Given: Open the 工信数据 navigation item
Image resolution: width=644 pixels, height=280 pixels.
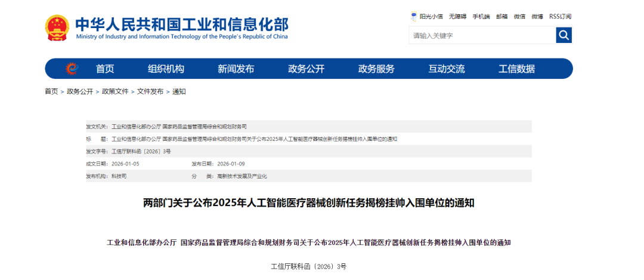Looking at the screenshot, I should tap(516, 69).
